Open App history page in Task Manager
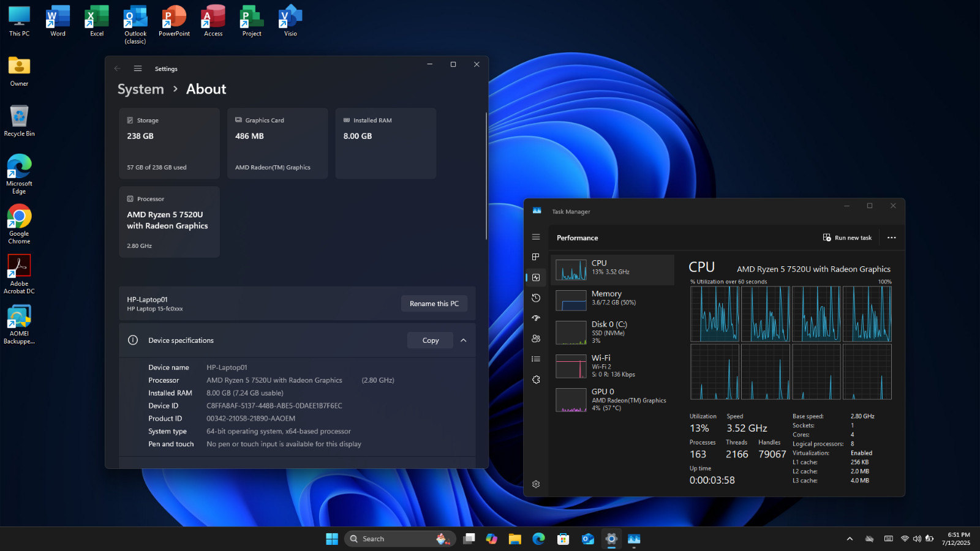 tap(536, 298)
